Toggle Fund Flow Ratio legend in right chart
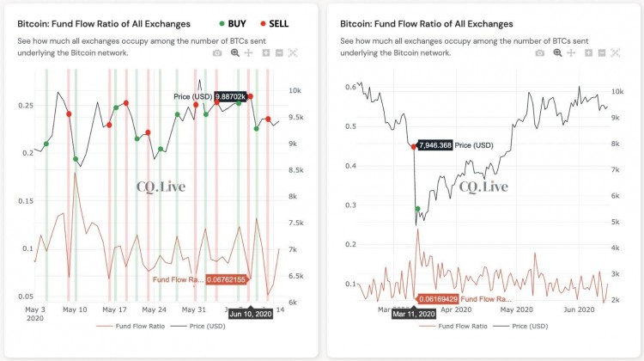644x361 pixels. coord(453,326)
